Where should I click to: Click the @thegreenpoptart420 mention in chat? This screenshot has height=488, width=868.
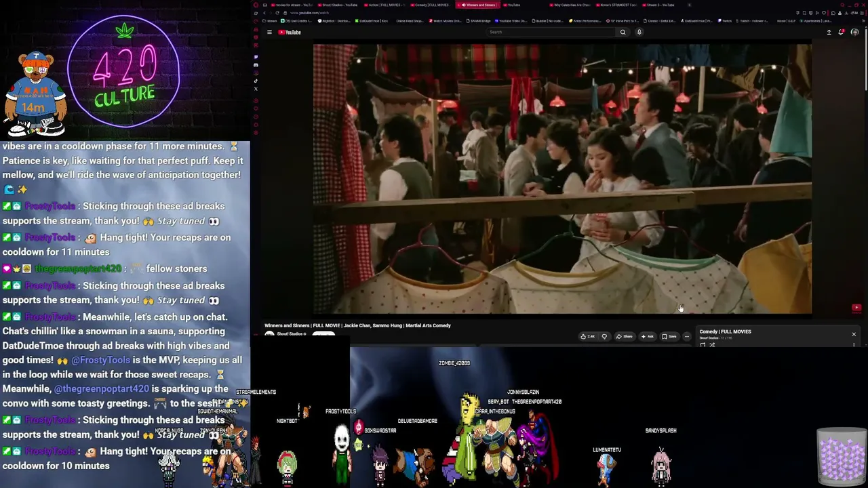coord(101,389)
